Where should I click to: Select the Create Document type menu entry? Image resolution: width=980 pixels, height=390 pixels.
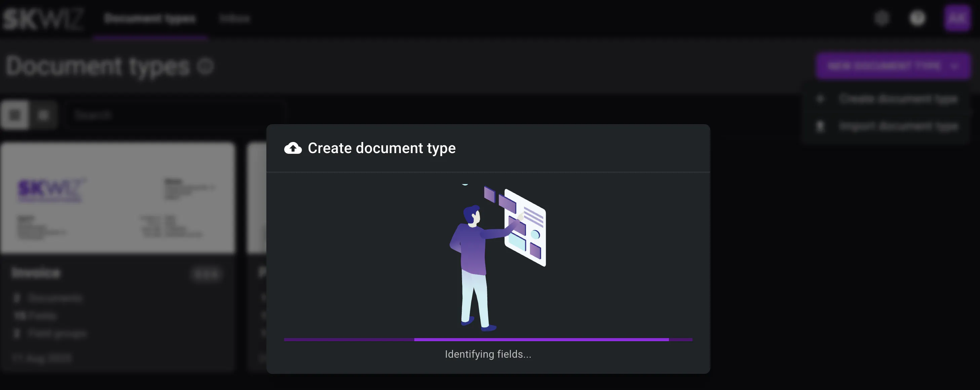point(898,99)
